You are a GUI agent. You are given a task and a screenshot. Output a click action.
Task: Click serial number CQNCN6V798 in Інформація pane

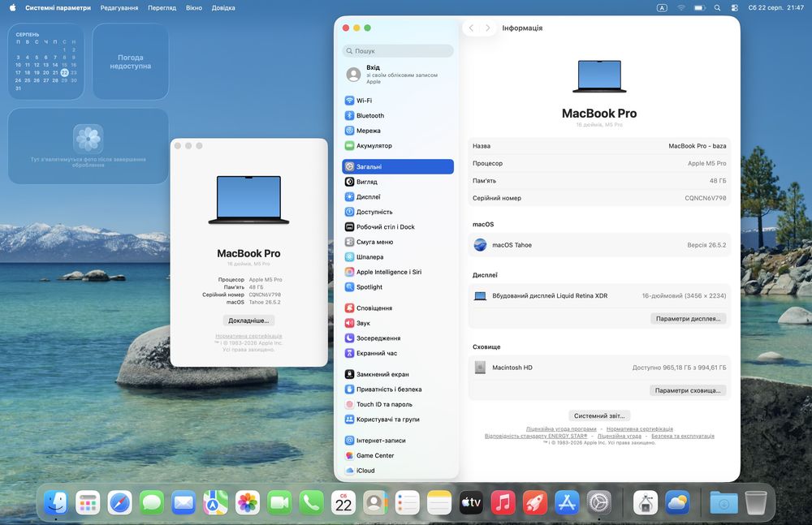tap(706, 198)
